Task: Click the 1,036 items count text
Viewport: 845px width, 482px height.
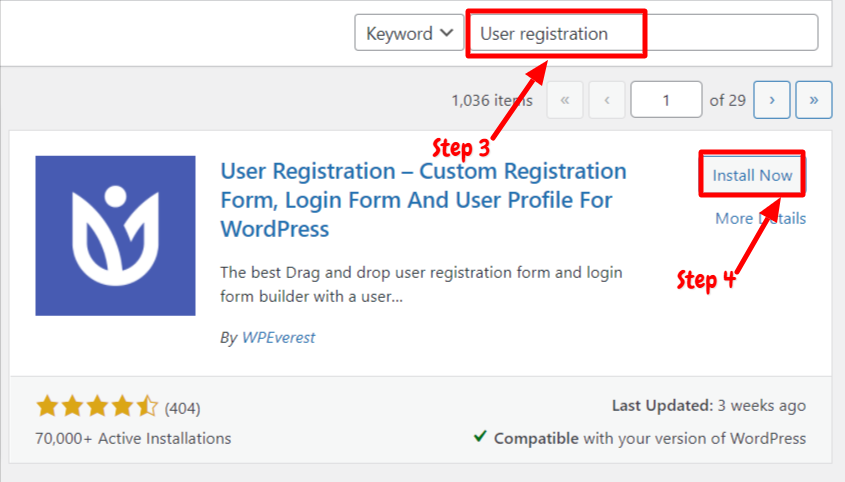Action: pos(492,100)
